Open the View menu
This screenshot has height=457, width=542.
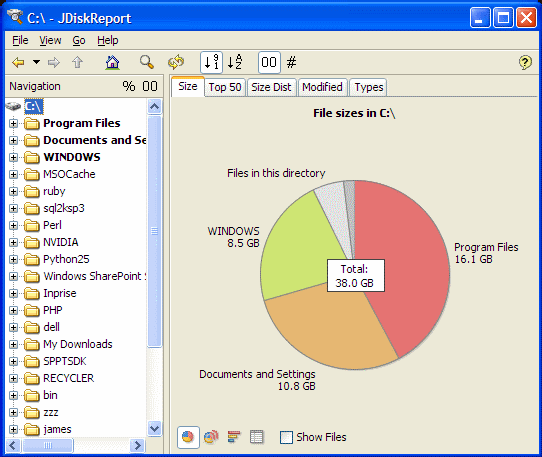[50, 40]
